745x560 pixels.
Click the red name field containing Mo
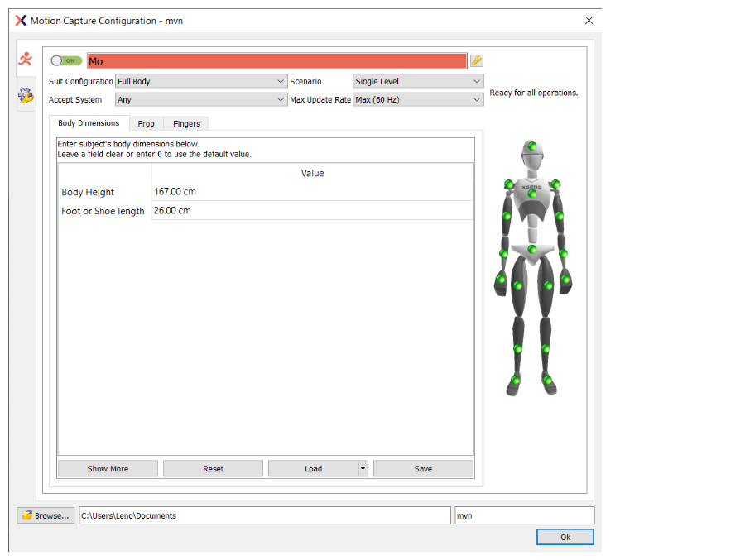[x=276, y=60]
